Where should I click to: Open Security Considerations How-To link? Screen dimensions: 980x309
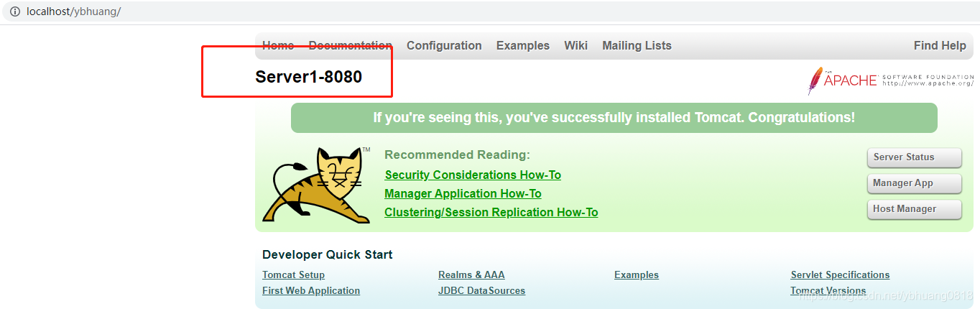click(473, 175)
